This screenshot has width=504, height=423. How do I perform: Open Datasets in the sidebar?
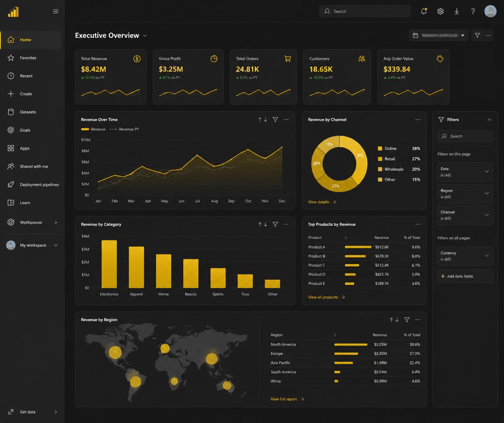pos(31,112)
